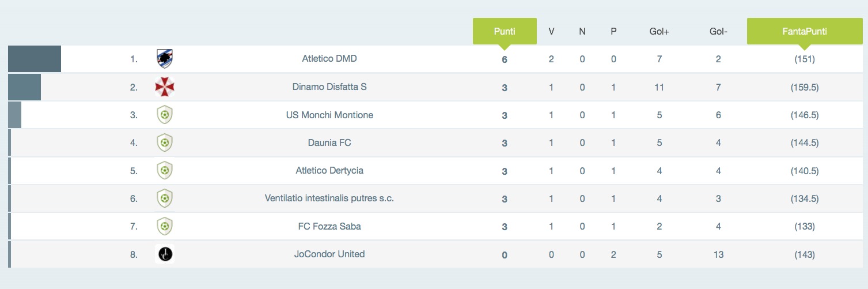The height and width of the screenshot is (289, 868).
Task: Click the Gol- column header
Action: [718, 32]
